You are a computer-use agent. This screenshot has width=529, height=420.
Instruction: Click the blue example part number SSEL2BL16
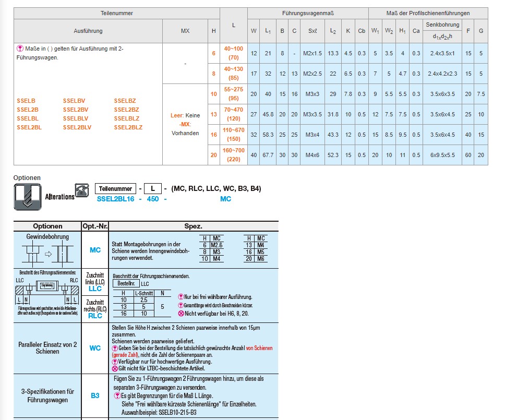116,199
